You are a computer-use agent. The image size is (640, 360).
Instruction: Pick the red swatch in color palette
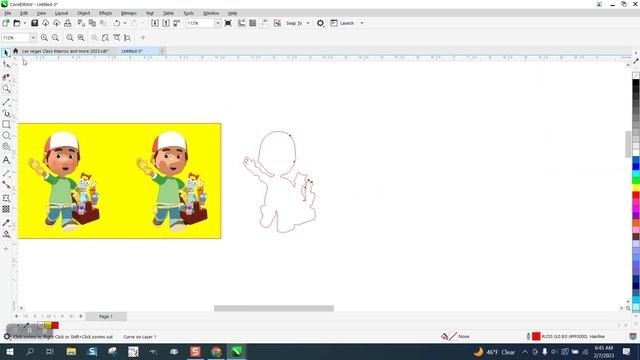[x=636, y=196]
